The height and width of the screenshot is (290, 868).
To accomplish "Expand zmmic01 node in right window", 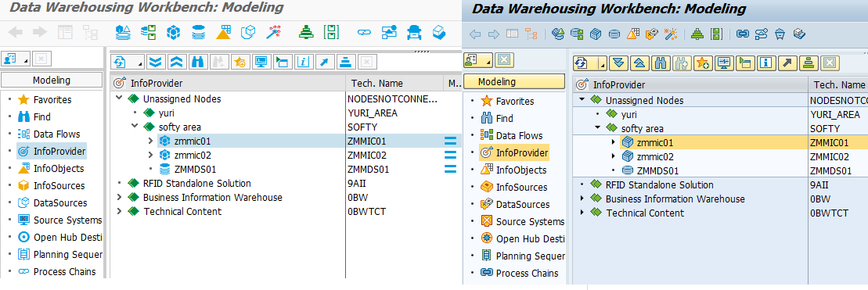I will tap(613, 142).
